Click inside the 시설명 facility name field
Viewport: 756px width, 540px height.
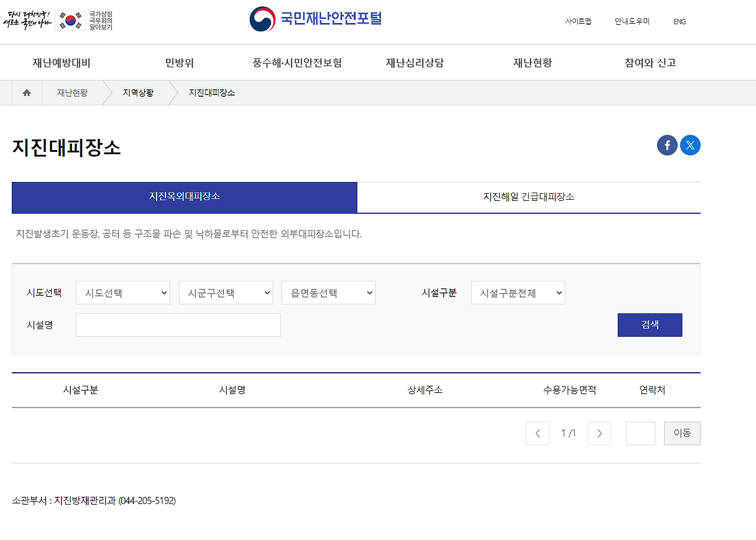coord(178,325)
